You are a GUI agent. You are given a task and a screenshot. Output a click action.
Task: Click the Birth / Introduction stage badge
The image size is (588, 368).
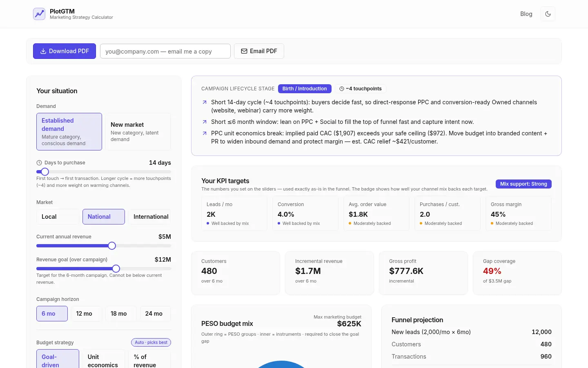pos(305,89)
